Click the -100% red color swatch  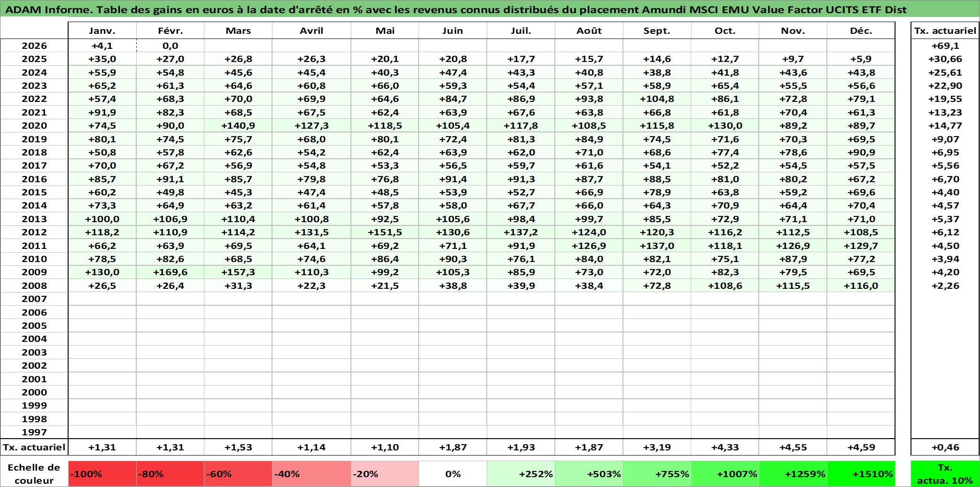tap(102, 474)
